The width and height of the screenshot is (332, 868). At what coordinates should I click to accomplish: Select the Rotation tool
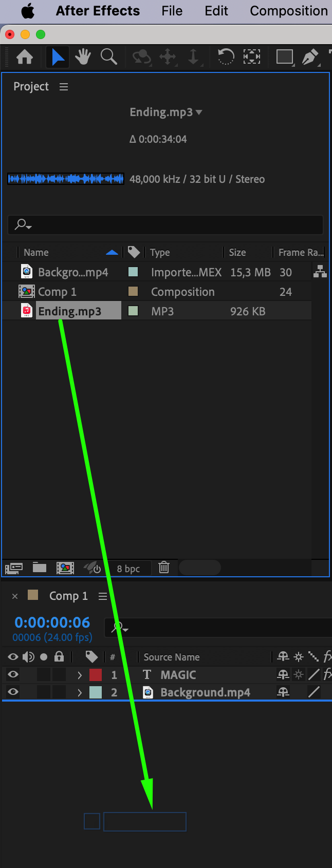tap(226, 56)
